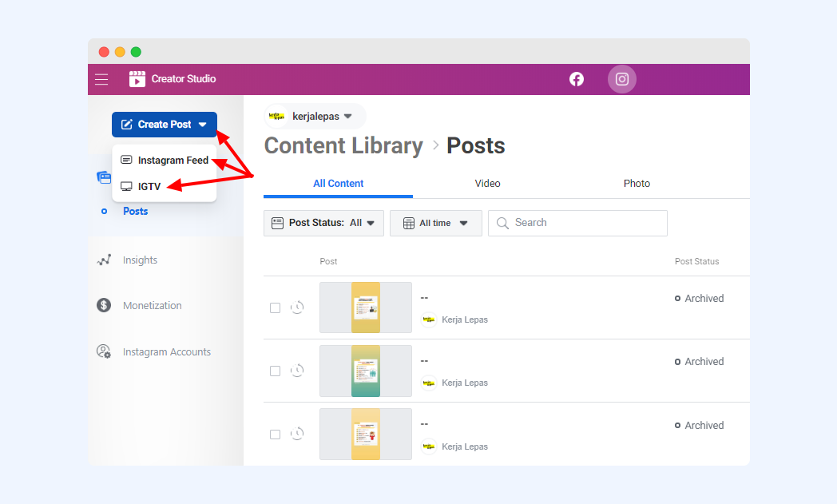Image resolution: width=837 pixels, height=504 pixels.
Task: Switch to the Facebook platform icon
Action: 577,79
